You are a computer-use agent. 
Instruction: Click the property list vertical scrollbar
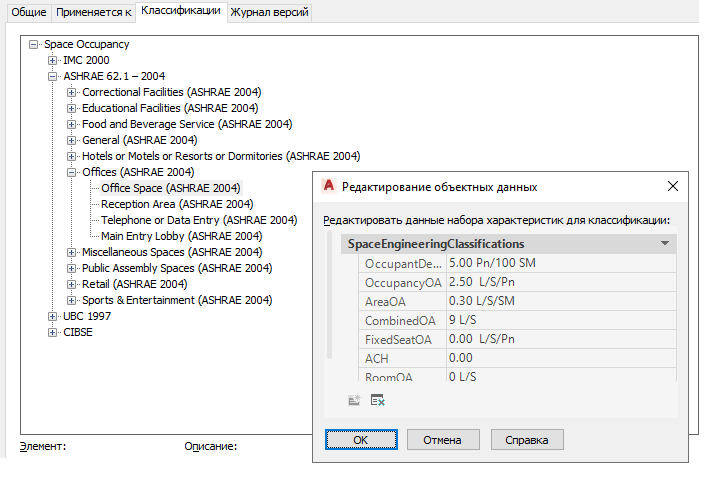click(330, 295)
